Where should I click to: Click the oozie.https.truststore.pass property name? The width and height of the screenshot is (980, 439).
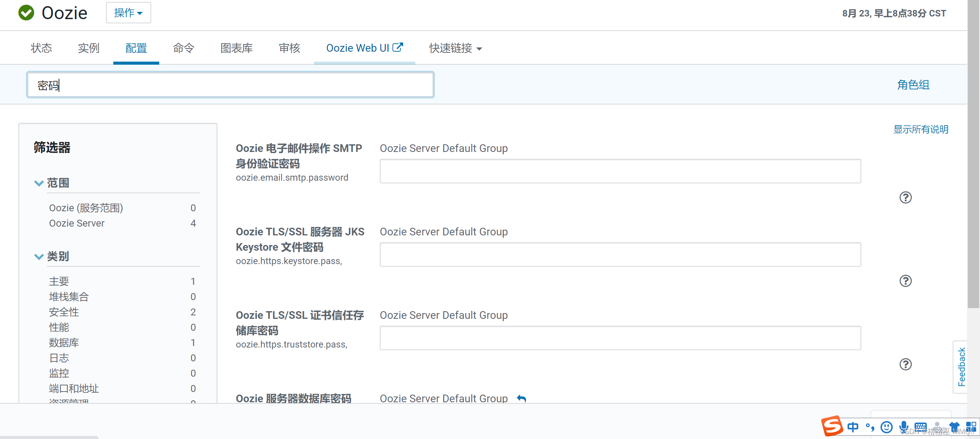(x=292, y=344)
